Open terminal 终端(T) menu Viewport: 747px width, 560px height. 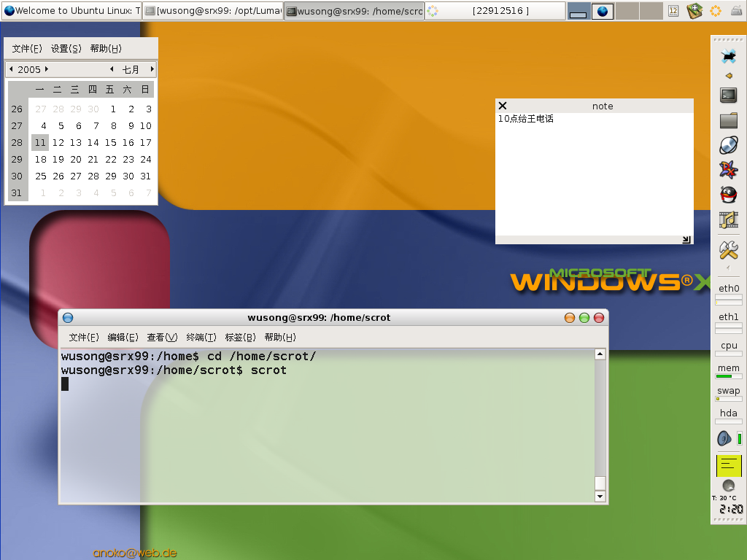tap(201, 338)
